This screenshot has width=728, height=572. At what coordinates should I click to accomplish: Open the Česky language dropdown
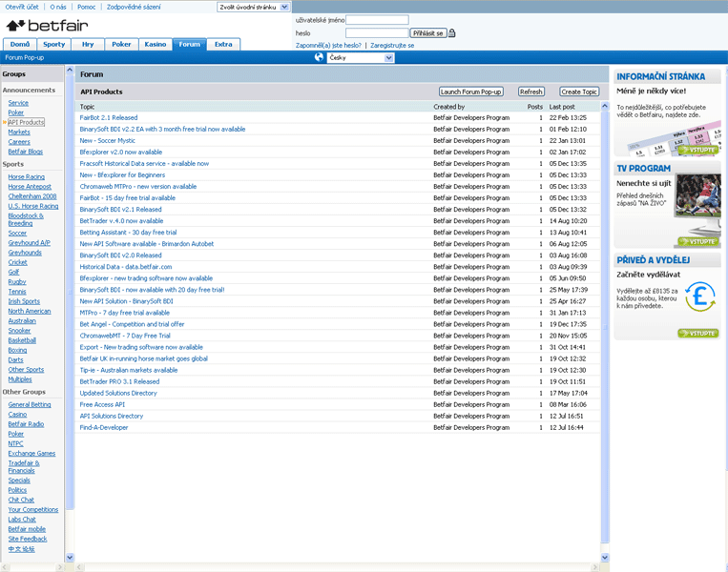[360, 58]
